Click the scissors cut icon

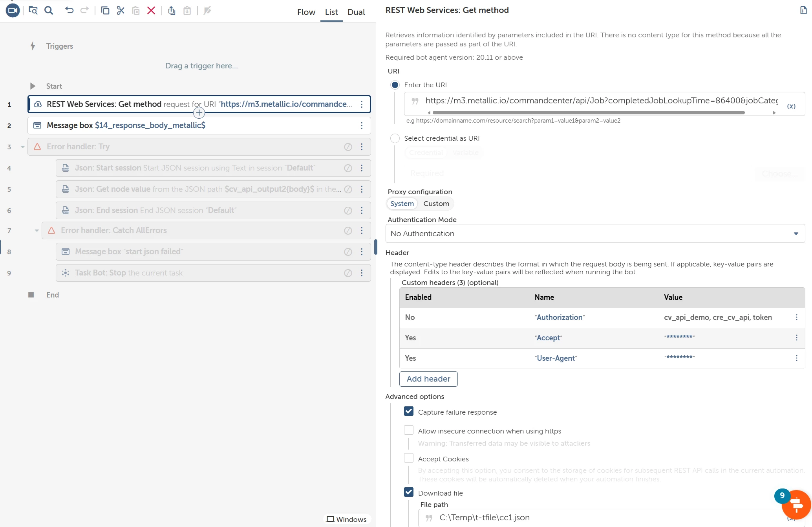121,11
